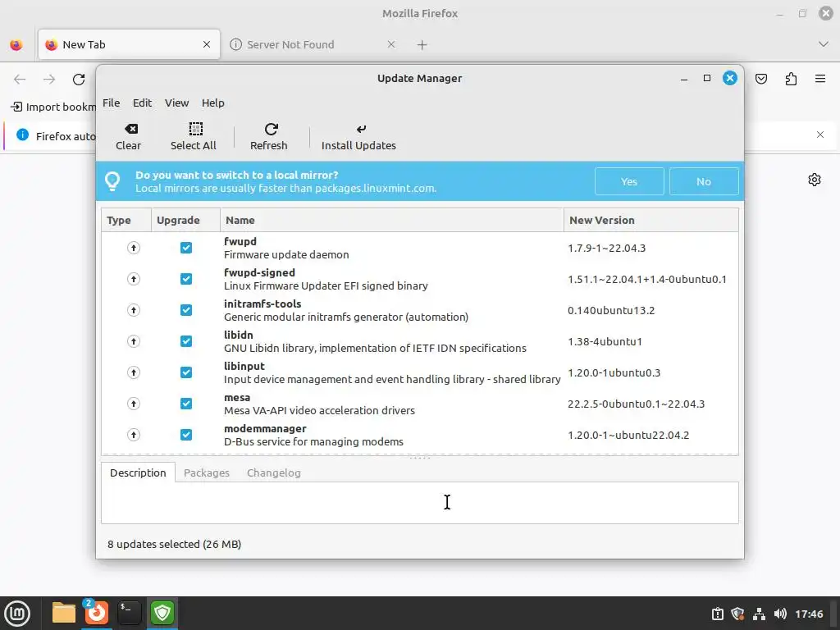The image size is (840, 630).
Task: Open the Linux Mint start menu
Action: point(17,613)
